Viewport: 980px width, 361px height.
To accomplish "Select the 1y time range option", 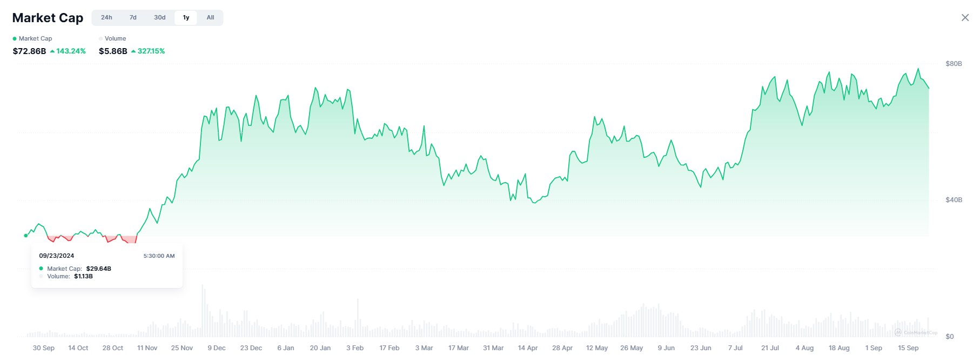I will pyautogui.click(x=185, y=17).
